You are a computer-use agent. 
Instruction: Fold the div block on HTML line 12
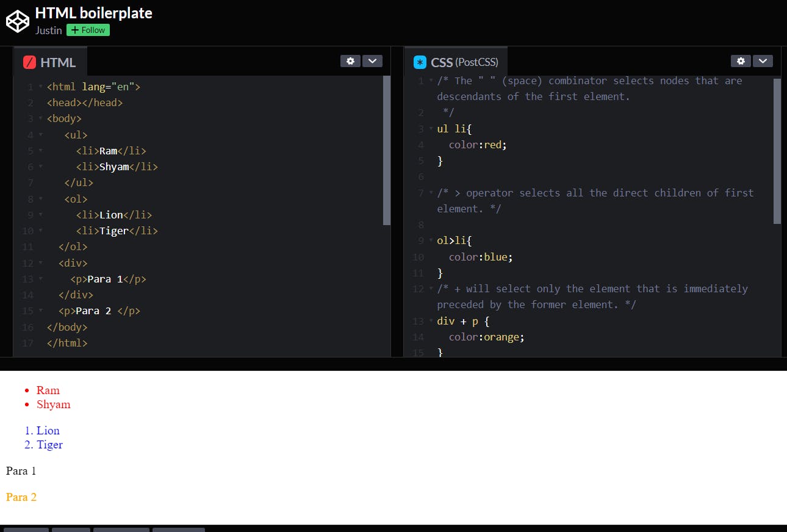41,263
